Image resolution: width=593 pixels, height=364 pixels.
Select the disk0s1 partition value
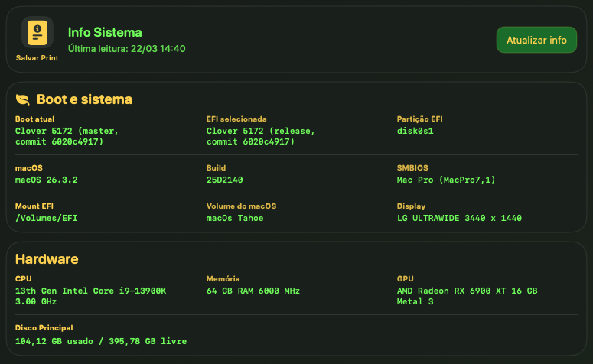tap(415, 132)
